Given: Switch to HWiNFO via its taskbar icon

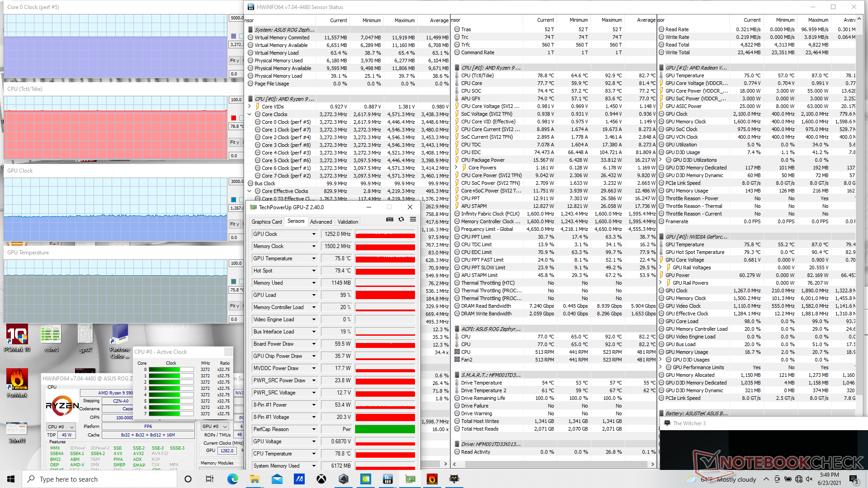Looking at the screenshot, I should tap(388, 479).
